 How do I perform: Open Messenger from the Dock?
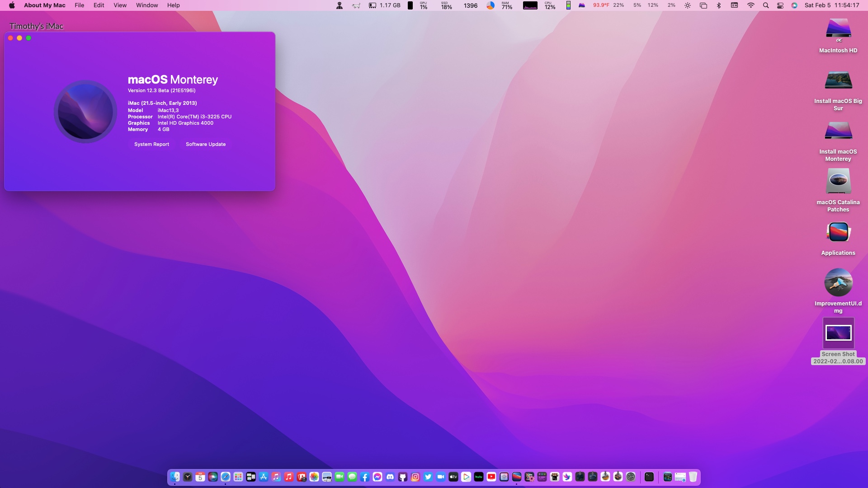pyautogui.click(x=377, y=477)
